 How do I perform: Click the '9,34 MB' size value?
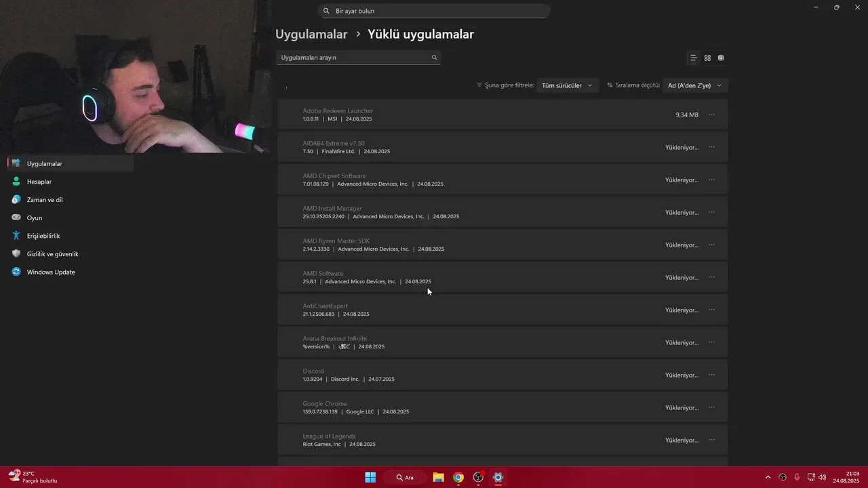687,115
